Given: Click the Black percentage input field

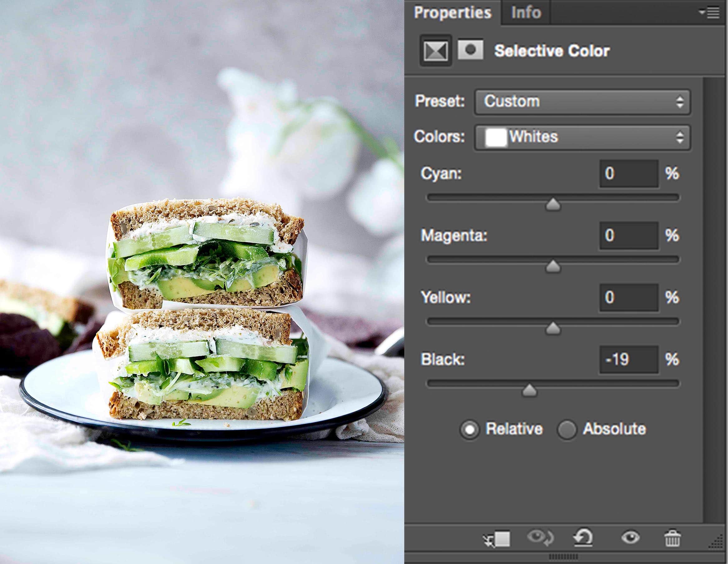Looking at the screenshot, I should point(629,359).
